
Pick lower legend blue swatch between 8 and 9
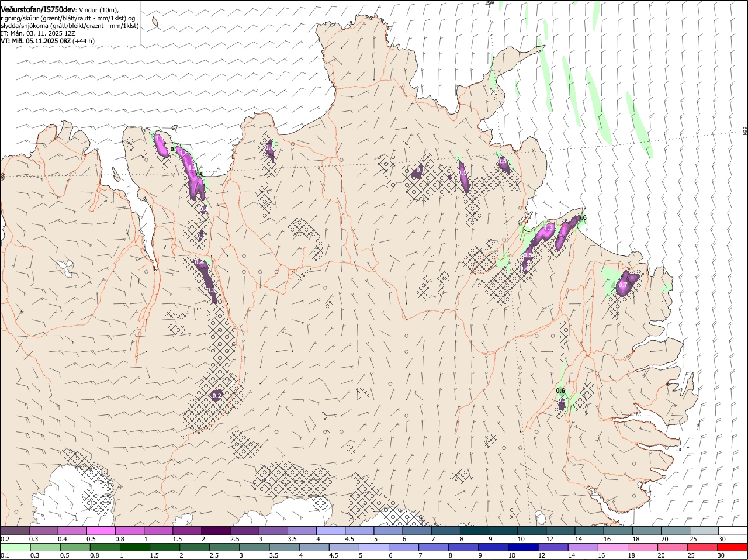463,547
